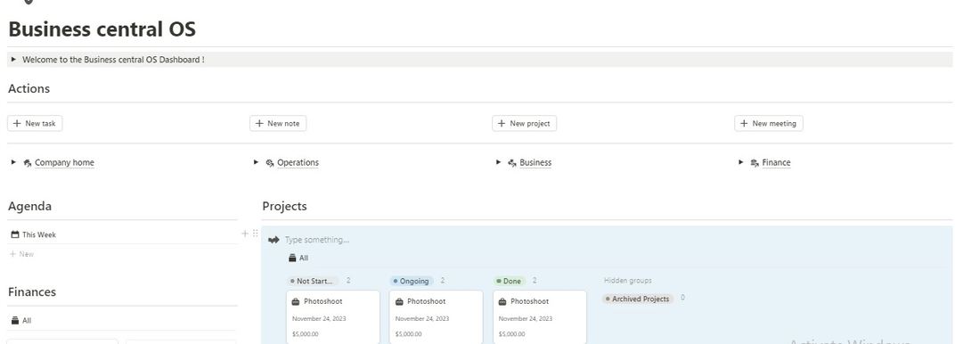
Task: Click the briefcase icon on the Not Started Photoshoot card
Action: [x=296, y=301]
